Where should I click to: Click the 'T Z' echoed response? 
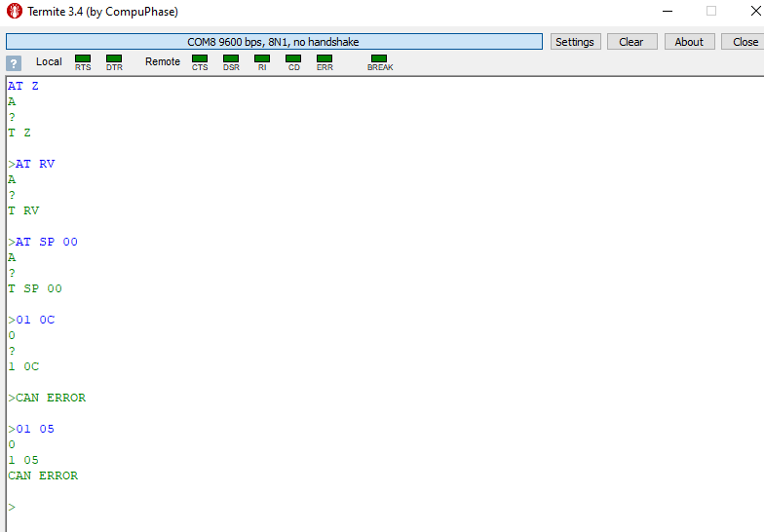click(x=19, y=133)
